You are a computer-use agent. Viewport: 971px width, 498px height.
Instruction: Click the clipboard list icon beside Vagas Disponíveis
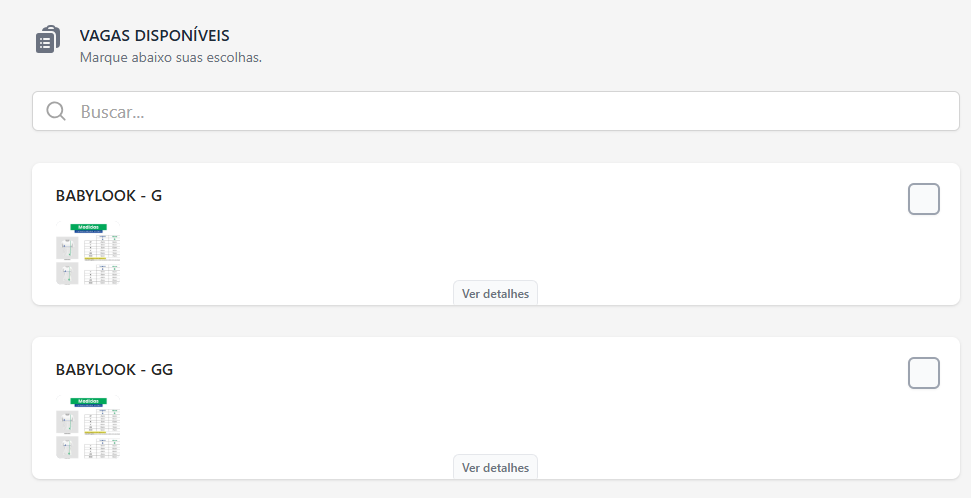[x=47, y=41]
